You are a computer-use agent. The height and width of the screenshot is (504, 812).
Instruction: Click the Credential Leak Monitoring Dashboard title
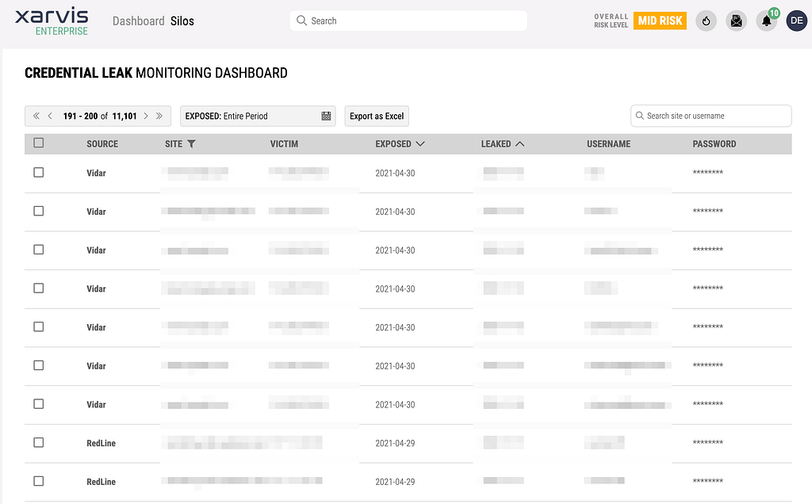click(156, 73)
